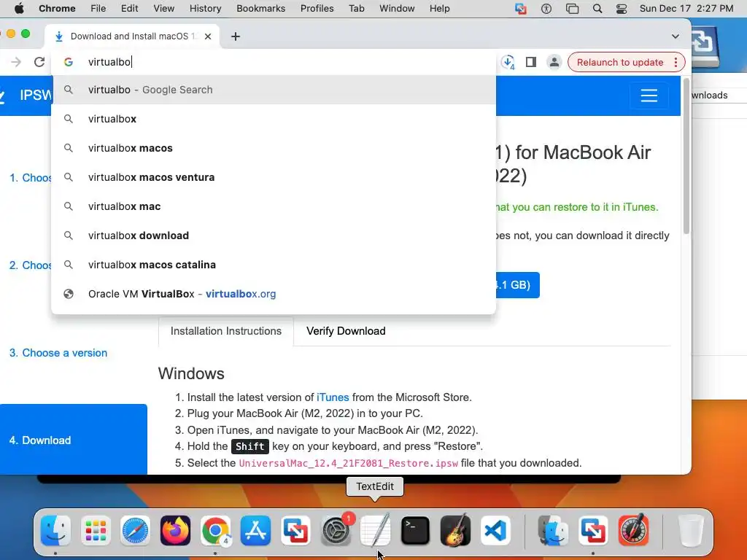
Task: Open App Store from the Dock
Action: (x=255, y=531)
